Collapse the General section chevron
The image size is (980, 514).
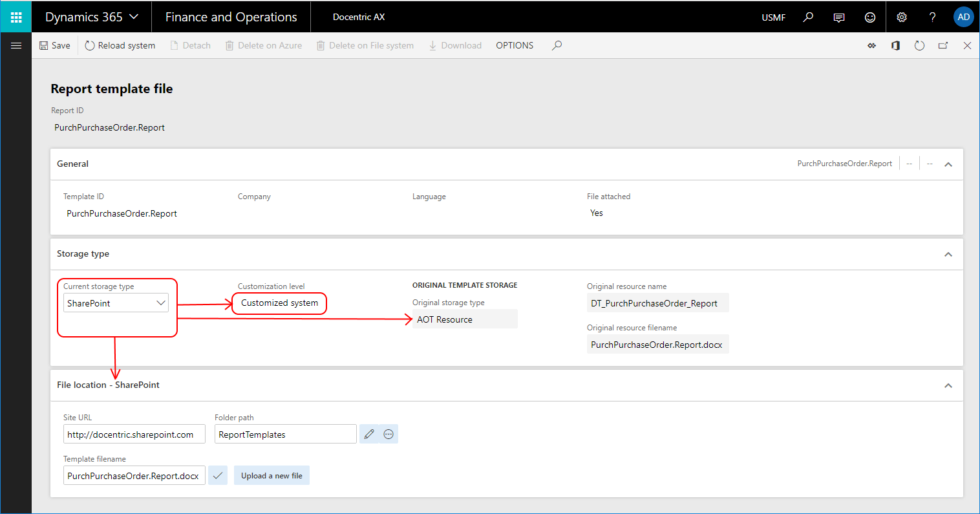[x=948, y=164]
